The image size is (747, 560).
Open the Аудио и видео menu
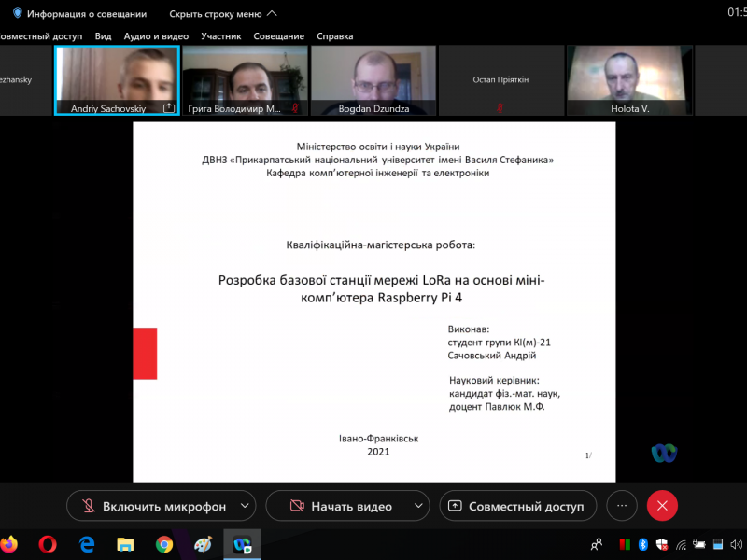point(156,36)
